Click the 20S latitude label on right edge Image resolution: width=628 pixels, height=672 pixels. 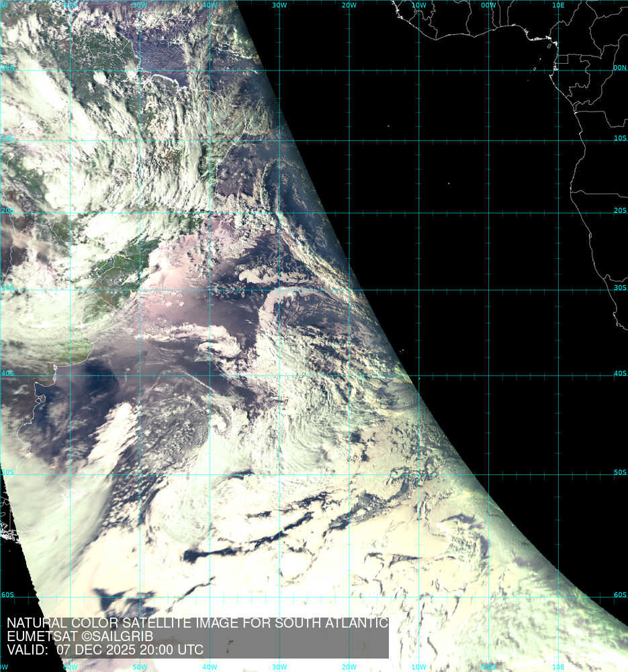click(x=619, y=210)
